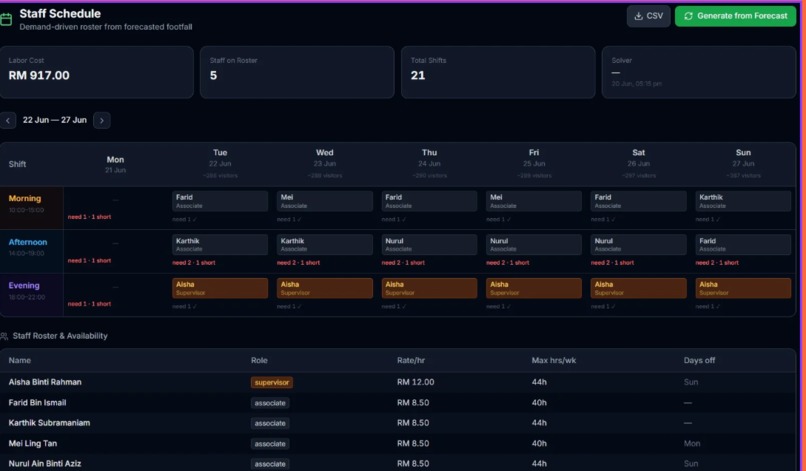Click the Mon 21 Jun column header
The width and height of the screenshot is (806, 471).
pos(115,165)
